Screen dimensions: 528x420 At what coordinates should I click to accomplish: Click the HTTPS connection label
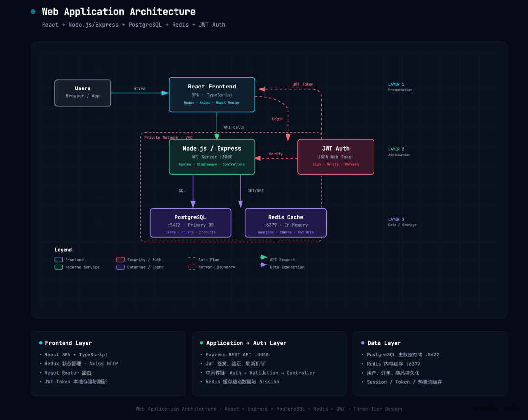(139, 89)
